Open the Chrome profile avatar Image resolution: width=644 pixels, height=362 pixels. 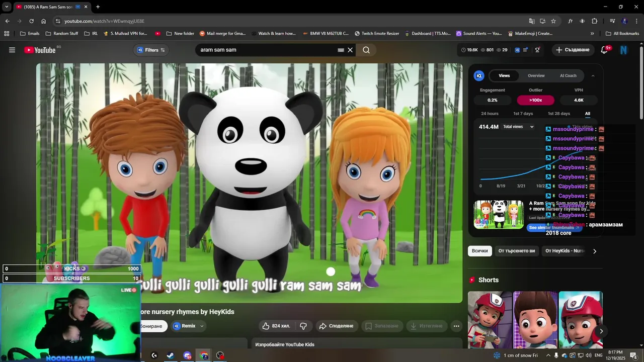pyautogui.click(x=625, y=21)
